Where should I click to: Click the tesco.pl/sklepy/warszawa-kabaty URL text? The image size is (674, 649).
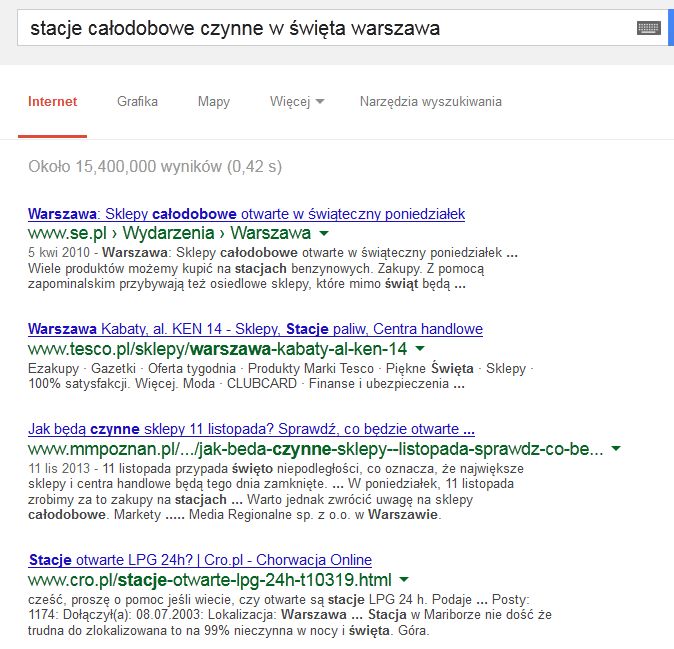pyautogui.click(x=218, y=349)
